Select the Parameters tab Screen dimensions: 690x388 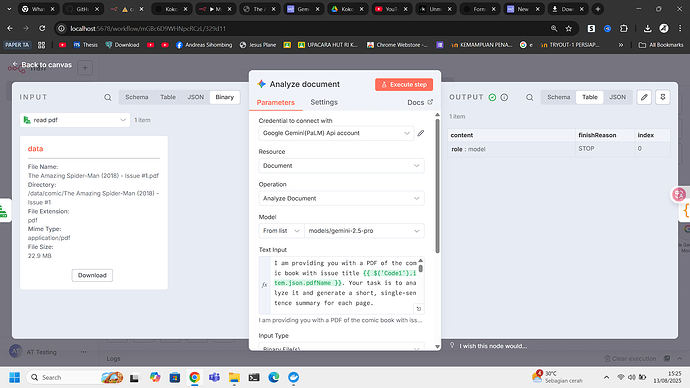(x=275, y=102)
